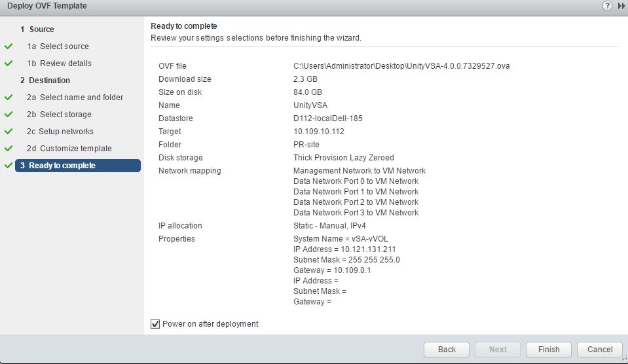The width and height of the screenshot is (628, 364).
Task: Click green checkmark beside Review details
Action: pos(9,64)
